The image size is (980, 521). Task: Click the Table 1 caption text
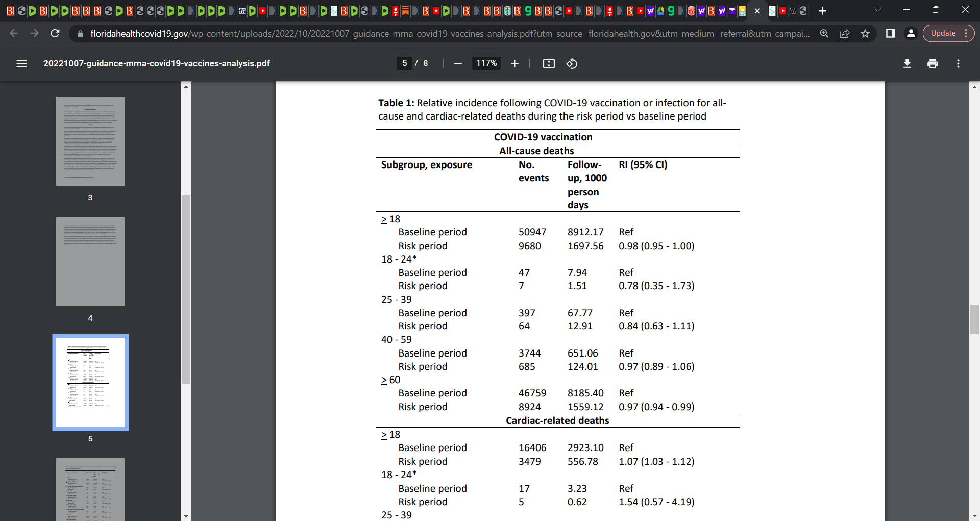click(x=552, y=109)
